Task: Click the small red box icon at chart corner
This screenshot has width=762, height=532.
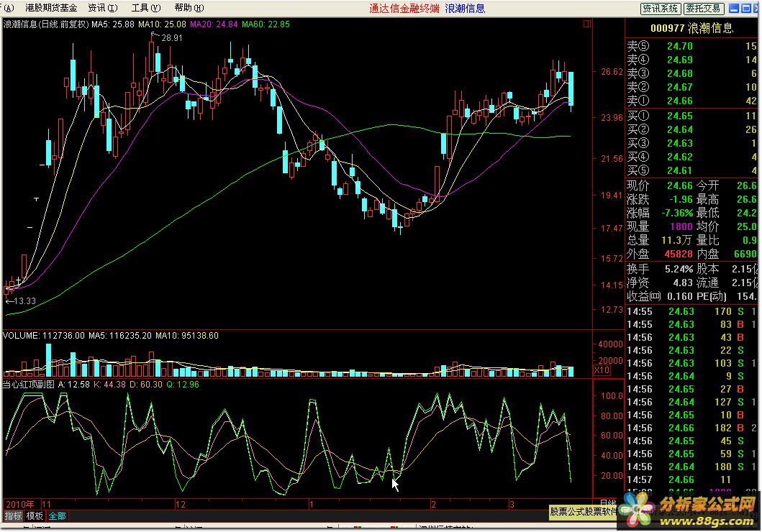Action: coord(587,23)
